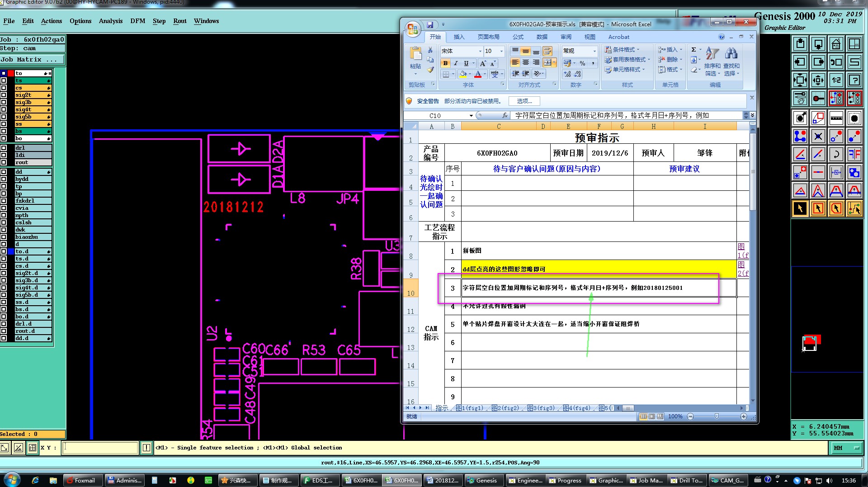This screenshot has height=487, width=868.
Task: Click the AutoSum sigma icon
Action: 693,50
